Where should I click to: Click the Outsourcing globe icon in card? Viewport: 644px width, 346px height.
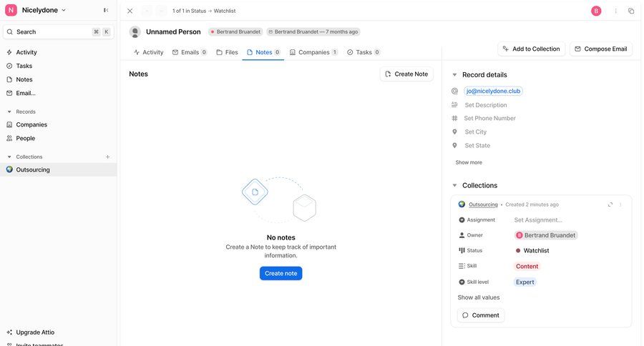pyautogui.click(x=462, y=204)
